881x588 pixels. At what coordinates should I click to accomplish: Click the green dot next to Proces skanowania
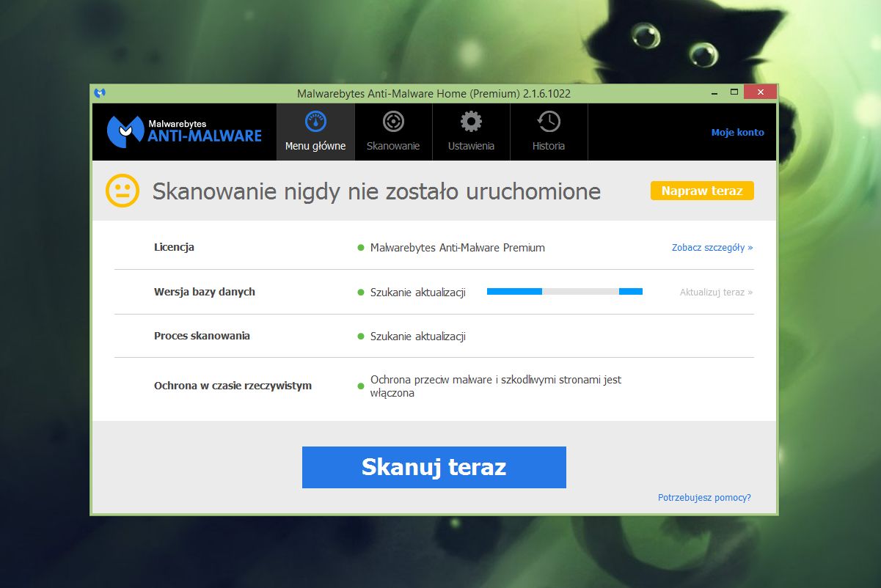pyautogui.click(x=362, y=336)
